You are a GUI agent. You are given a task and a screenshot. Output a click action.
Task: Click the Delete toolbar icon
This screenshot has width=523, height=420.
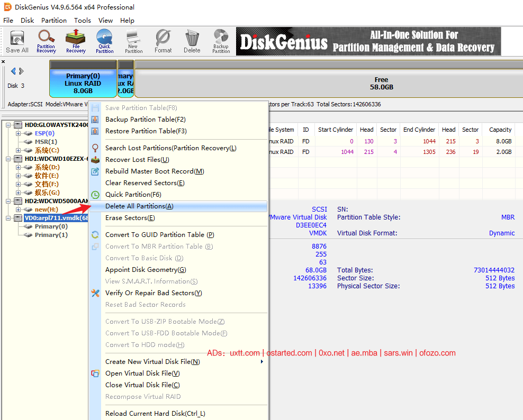coord(192,42)
